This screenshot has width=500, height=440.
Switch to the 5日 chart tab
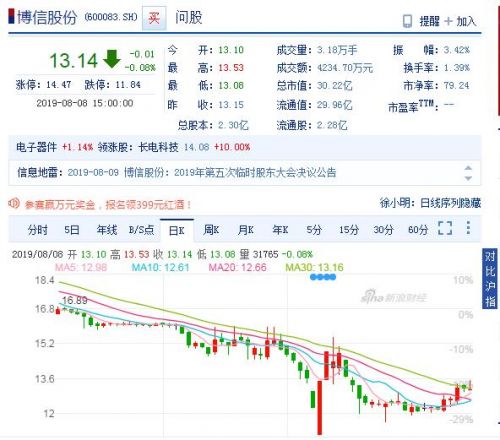pos(72,230)
